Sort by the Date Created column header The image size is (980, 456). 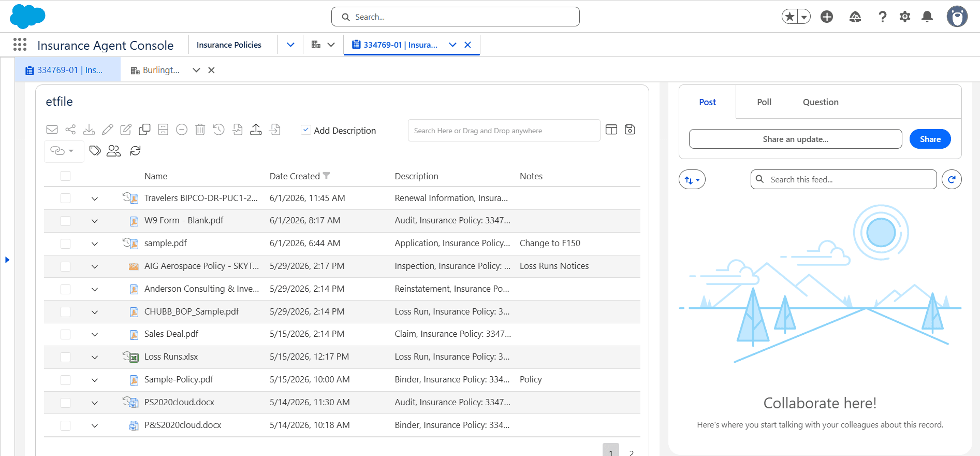pos(295,176)
